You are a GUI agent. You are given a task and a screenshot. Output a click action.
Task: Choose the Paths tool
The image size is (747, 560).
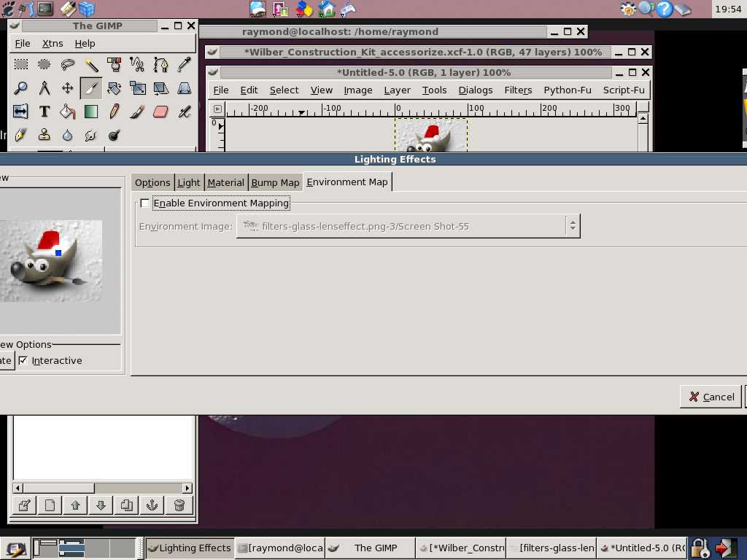pos(160,64)
